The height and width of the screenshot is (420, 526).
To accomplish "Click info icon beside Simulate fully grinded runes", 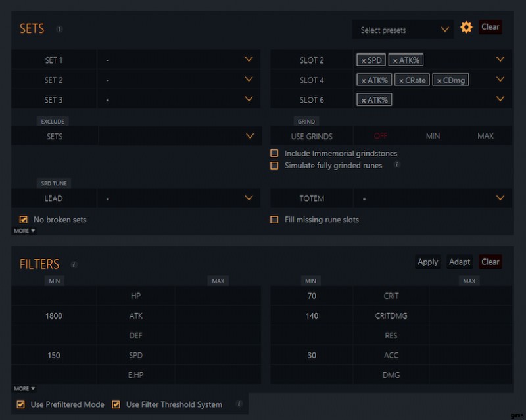I will [x=396, y=166].
